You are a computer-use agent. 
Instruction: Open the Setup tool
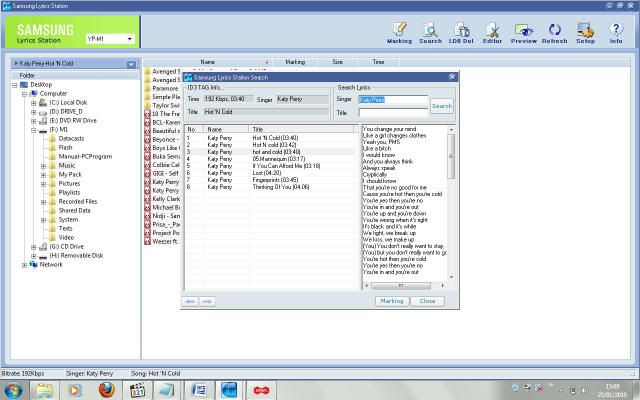(585, 33)
